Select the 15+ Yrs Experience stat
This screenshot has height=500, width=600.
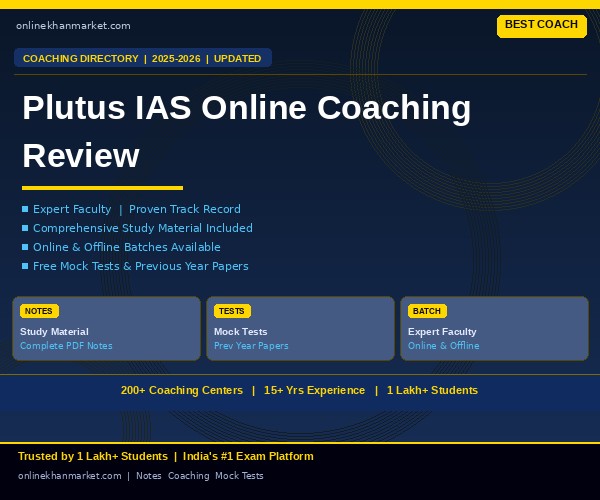[314, 390]
